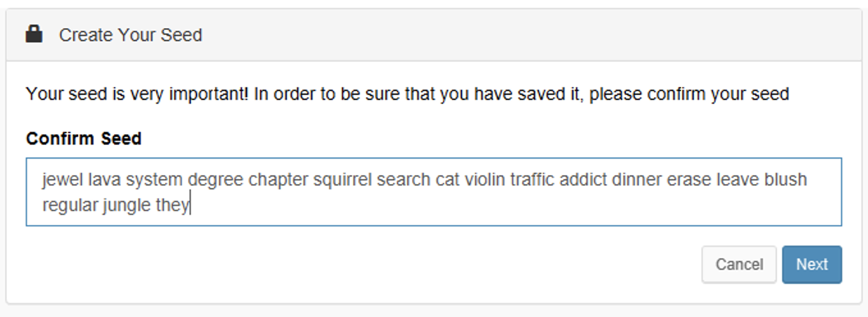Viewport: 868px width, 317px height.
Task: Click the word "violin" in the seed
Action: click(485, 180)
